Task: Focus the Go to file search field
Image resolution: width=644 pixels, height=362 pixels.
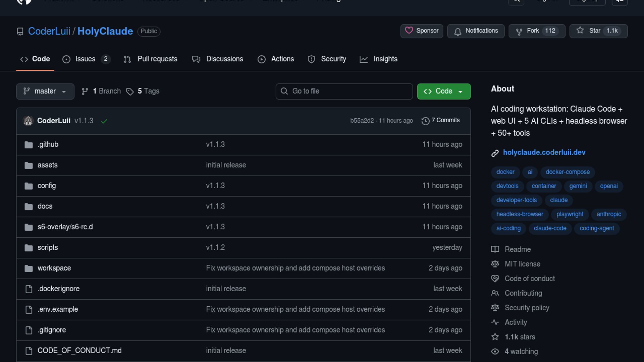Action: pyautogui.click(x=344, y=91)
